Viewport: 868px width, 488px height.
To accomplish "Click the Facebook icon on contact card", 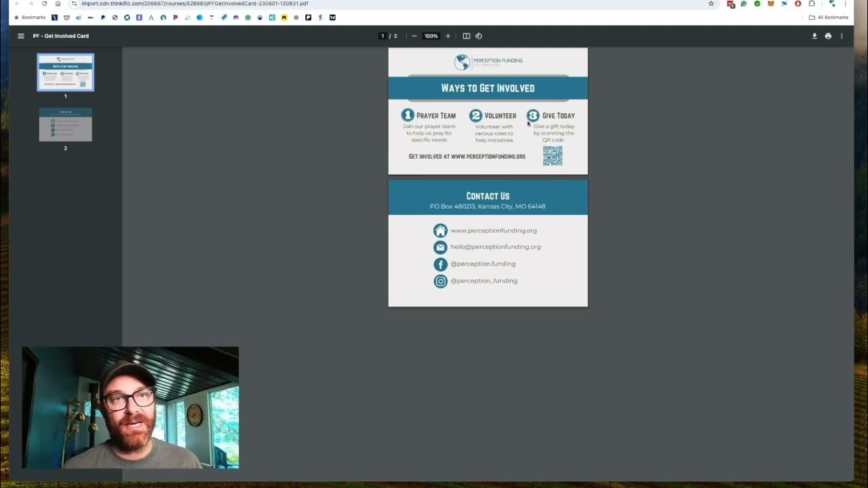I will pyautogui.click(x=441, y=264).
